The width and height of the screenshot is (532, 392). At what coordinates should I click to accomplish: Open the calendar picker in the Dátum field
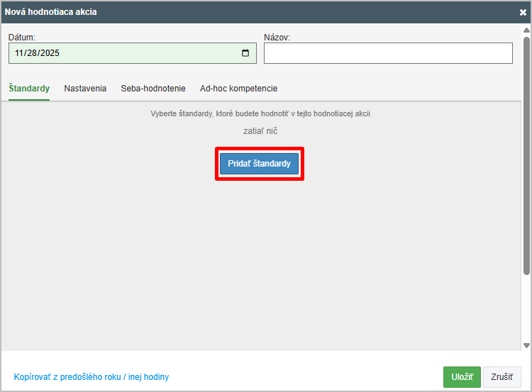(x=245, y=53)
